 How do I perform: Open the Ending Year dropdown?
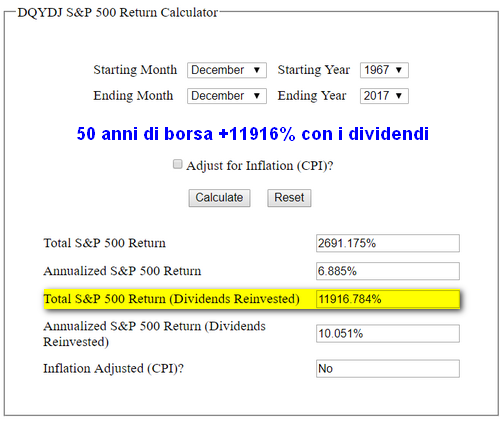tap(384, 96)
